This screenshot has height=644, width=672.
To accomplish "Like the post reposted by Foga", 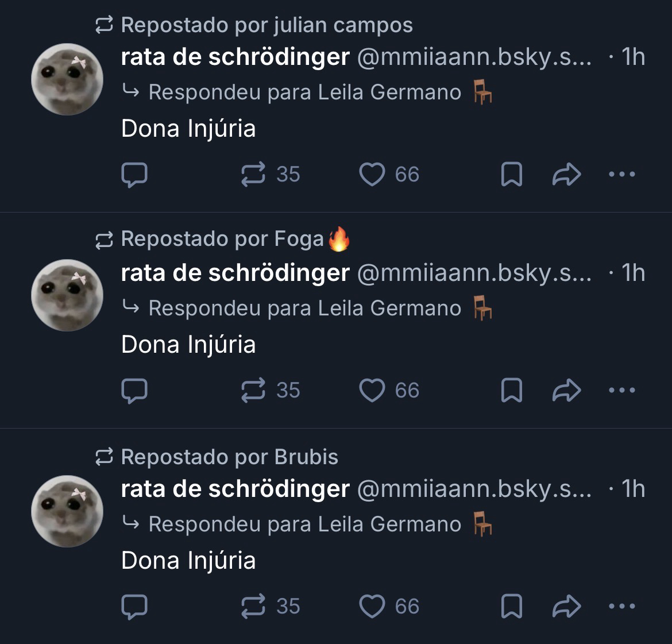I will coord(372,390).
